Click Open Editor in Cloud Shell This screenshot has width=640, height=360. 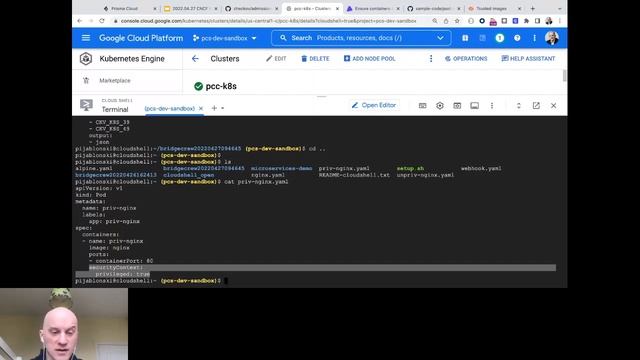click(x=374, y=105)
